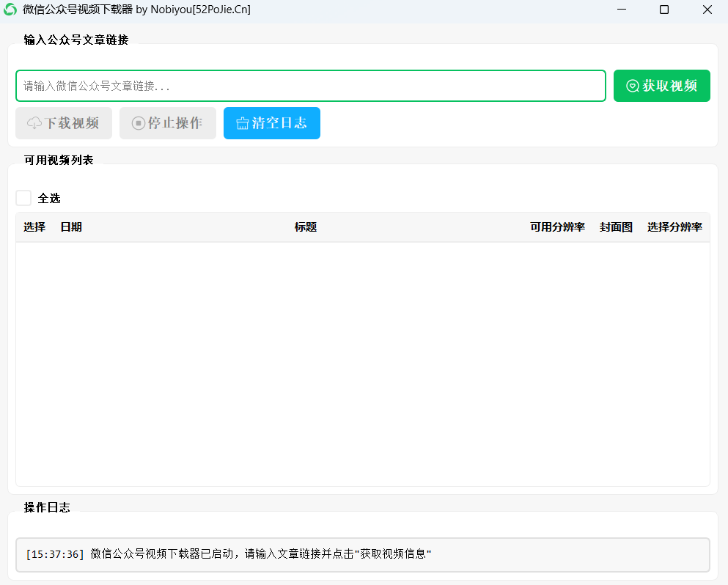Click the 下载视频 download video button
The width and height of the screenshot is (728, 585).
click(x=64, y=123)
